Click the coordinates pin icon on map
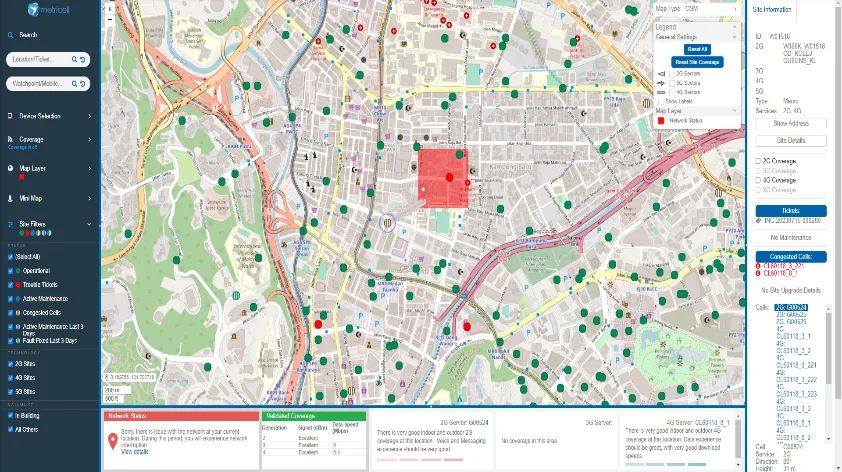842x472 pixels. click(x=106, y=377)
